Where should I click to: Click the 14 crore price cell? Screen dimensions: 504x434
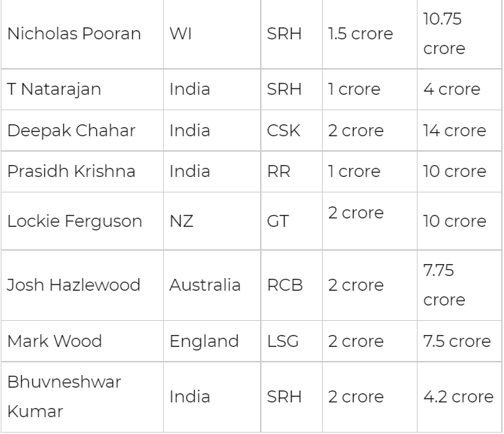(454, 131)
